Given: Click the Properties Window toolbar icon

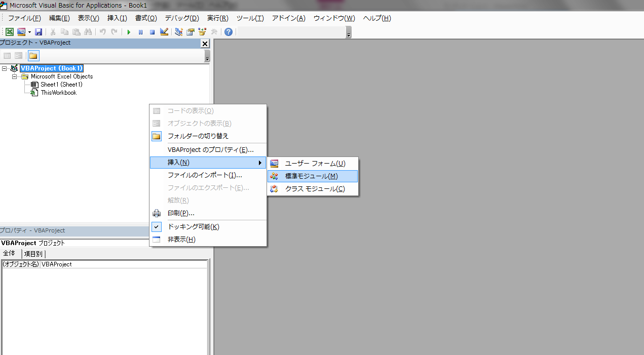Looking at the screenshot, I should tap(190, 31).
